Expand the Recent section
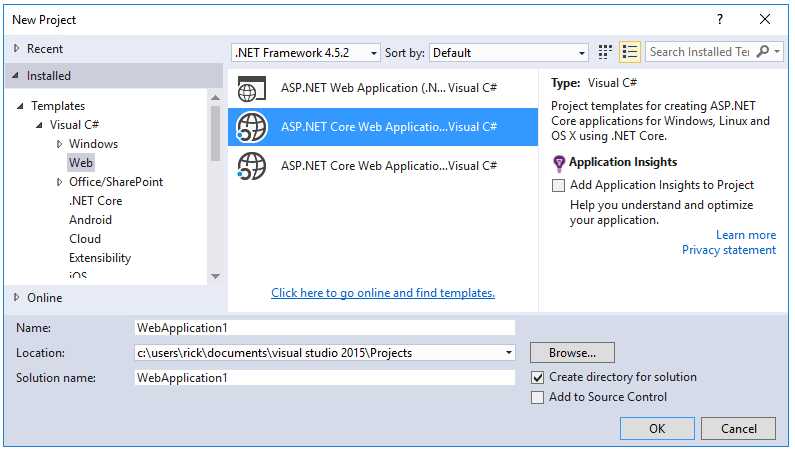 click(x=17, y=48)
